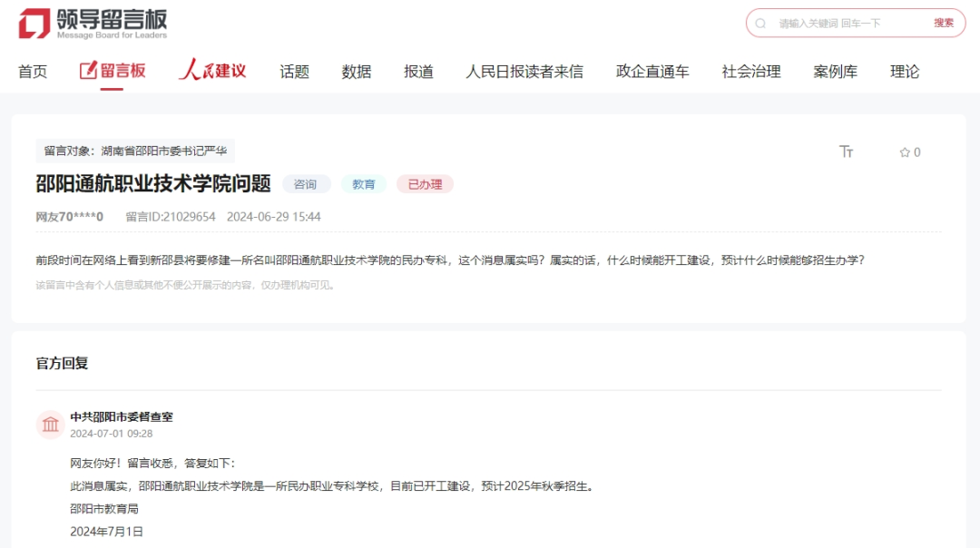Open the 话题 navigation item
Viewport: 980px width, 548px height.
point(292,71)
